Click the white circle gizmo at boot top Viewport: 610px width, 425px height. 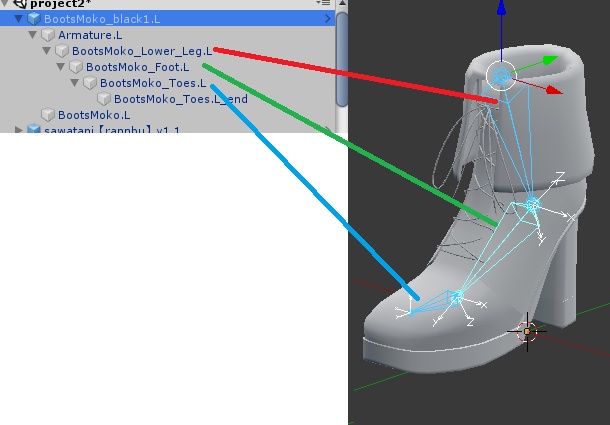click(501, 76)
